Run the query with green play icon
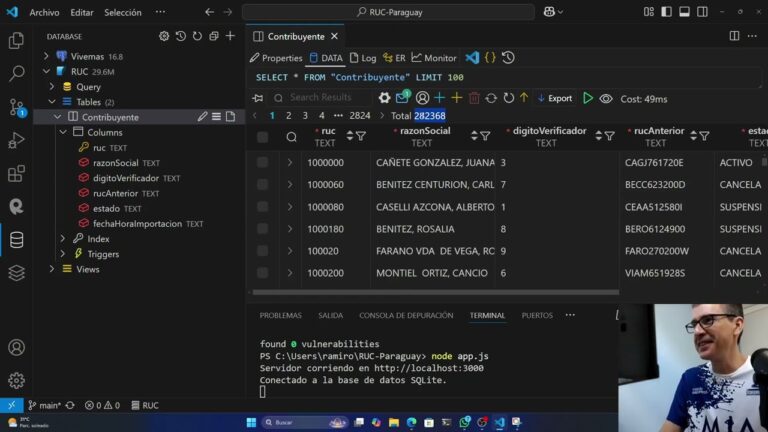The width and height of the screenshot is (768, 432). [588, 98]
